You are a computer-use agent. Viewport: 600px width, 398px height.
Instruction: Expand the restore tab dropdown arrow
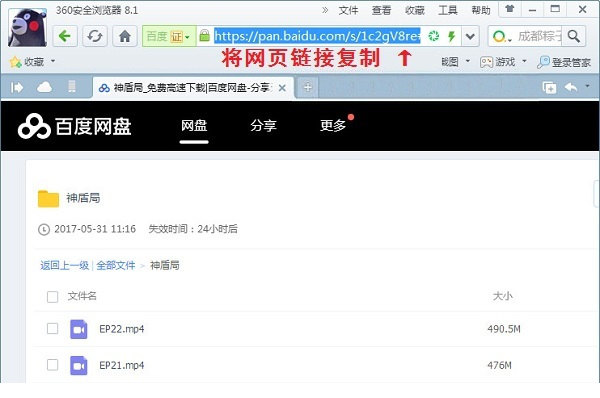[587, 86]
